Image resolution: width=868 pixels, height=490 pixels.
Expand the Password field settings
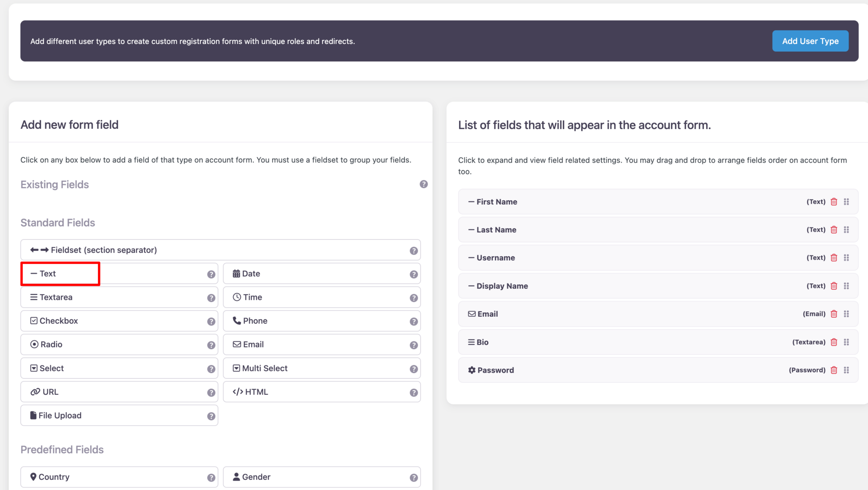point(658,370)
